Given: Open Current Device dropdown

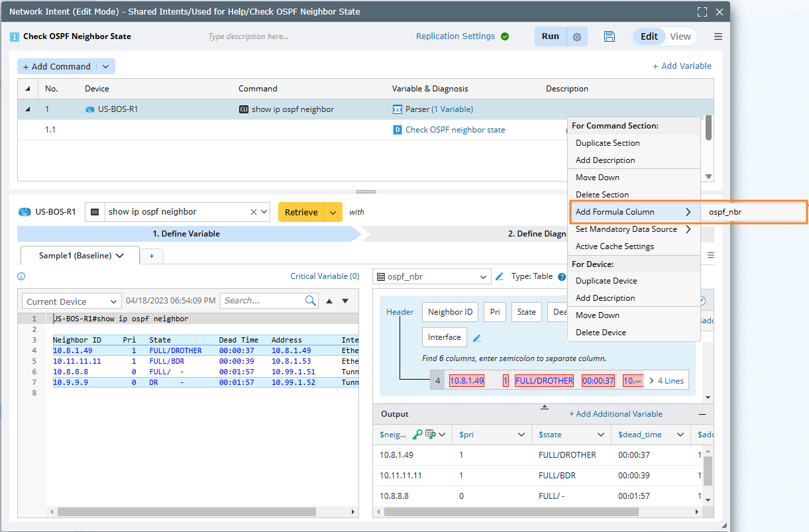Looking at the screenshot, I should coord(72,301).
